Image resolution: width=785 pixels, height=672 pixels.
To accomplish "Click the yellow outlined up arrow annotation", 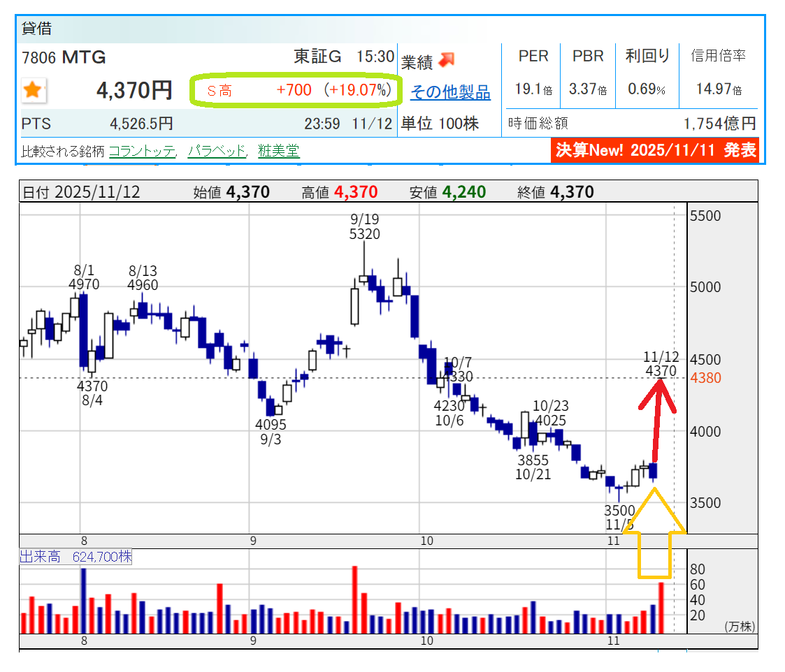I will click(654, 534).
